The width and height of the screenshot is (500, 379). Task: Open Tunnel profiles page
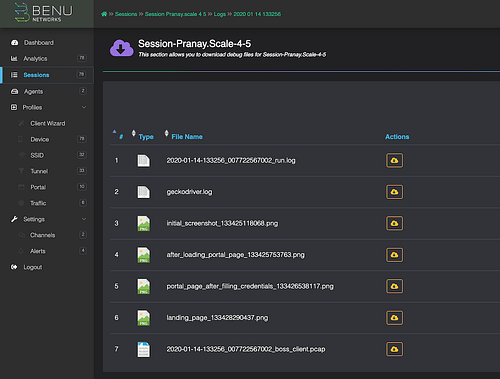coord(39,171)
